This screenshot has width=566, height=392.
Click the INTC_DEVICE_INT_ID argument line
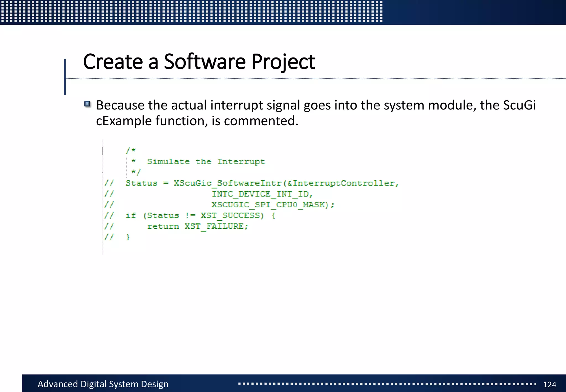[x=262, y=194]
